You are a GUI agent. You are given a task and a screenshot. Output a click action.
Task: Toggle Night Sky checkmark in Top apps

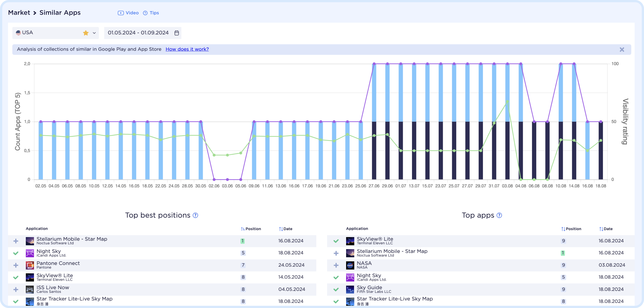pyautogui.click(x=336, y=277)
